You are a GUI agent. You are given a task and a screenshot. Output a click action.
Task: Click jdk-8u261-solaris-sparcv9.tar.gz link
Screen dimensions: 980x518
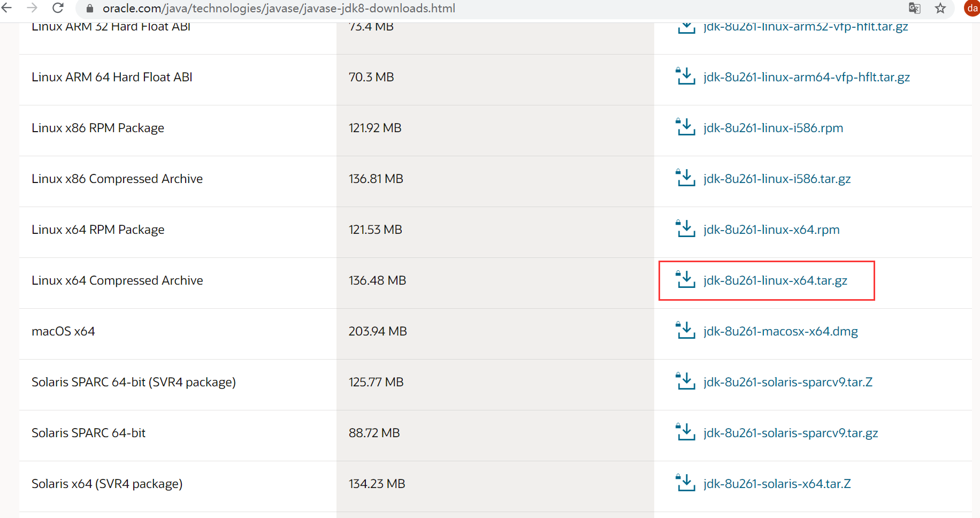(791, 433)
